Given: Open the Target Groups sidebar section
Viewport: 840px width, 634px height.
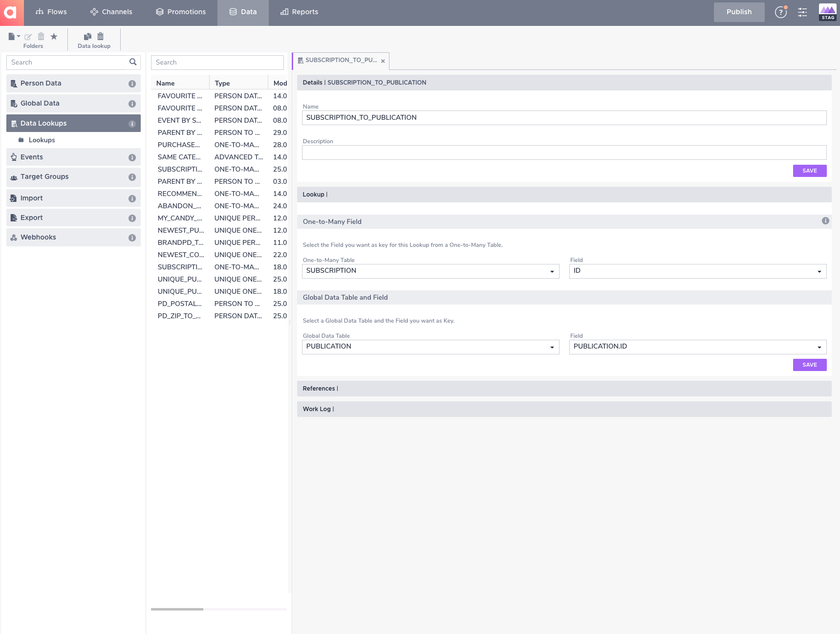Looking at the screenshot, I should 73,177.
